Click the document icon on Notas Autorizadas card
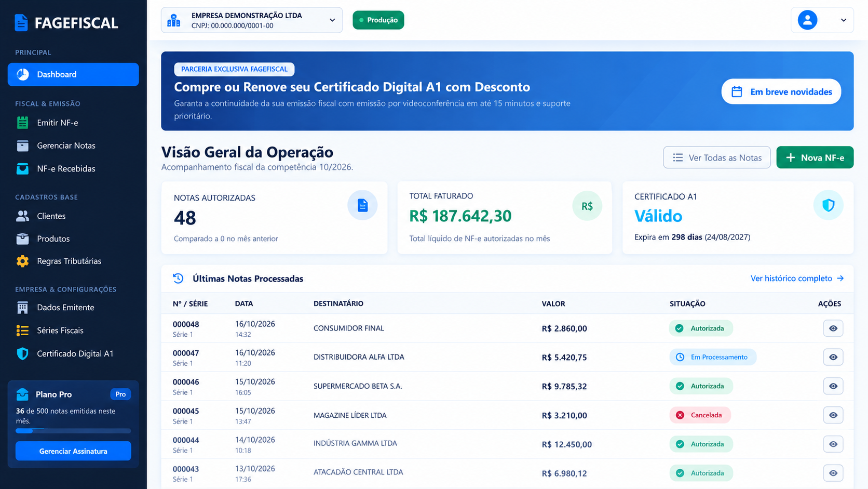This screenshot has height=489, width=868. tap(362, 205)
